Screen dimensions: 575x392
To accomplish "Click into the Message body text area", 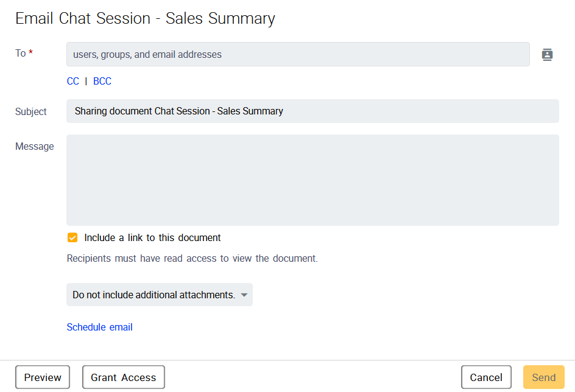I will coord(312,180).
